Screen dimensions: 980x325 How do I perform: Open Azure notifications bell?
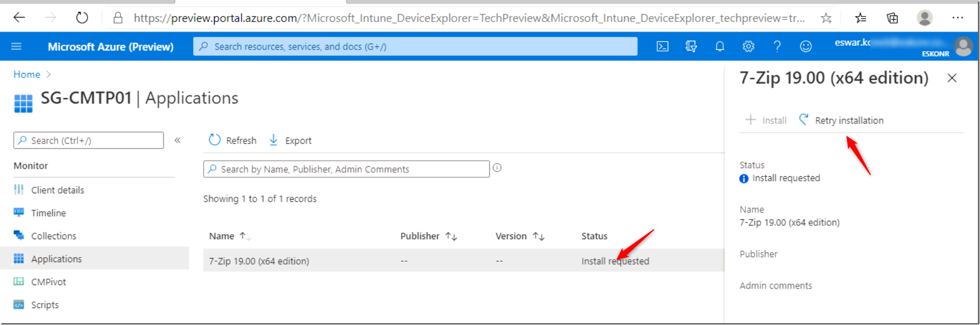[x=720, y=46]
